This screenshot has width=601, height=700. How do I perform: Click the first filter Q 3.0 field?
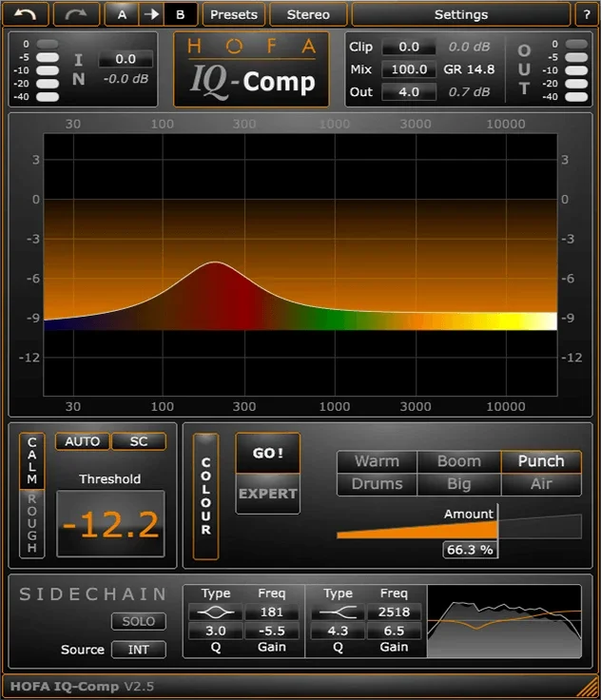216,631
